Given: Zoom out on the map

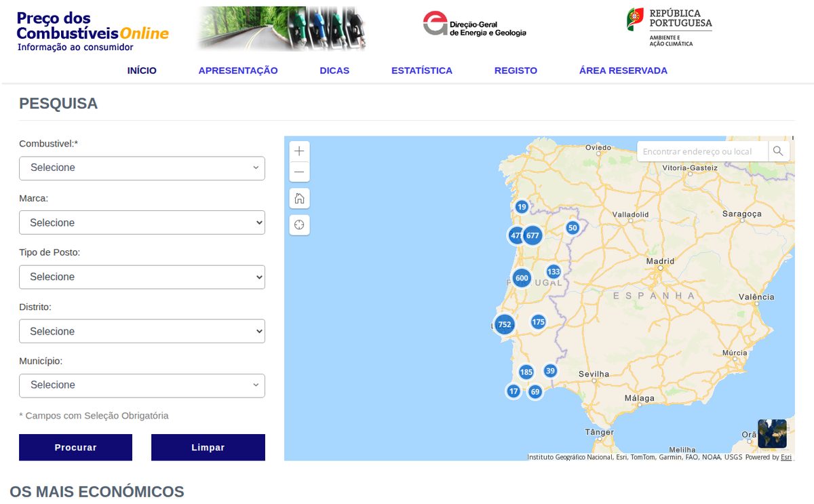Looking at the screenshot, I should tap(299, 172).
